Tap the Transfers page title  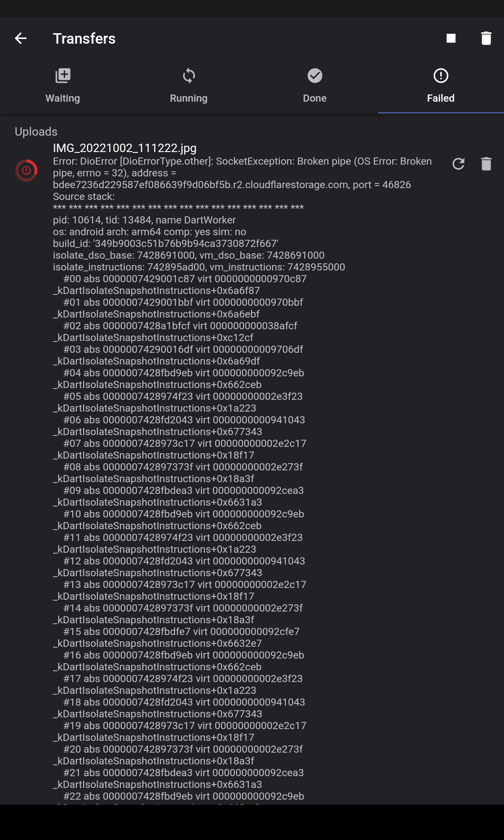click(x=84, y=39)
